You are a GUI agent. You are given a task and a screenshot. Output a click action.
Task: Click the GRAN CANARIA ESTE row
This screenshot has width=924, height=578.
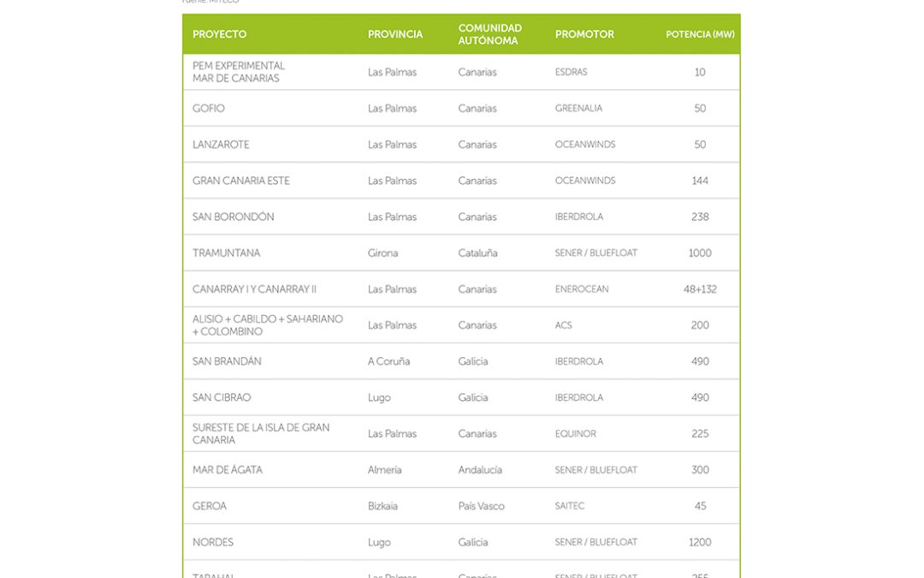point(241,181)
